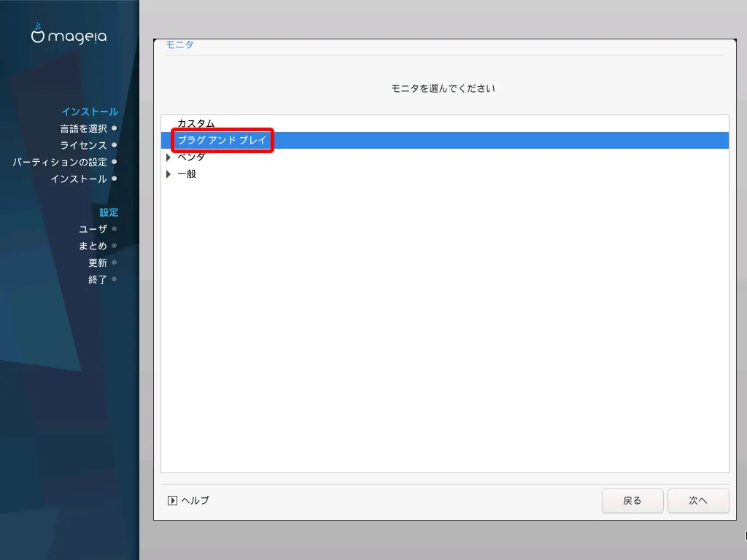This screenshot has height=560, width=747.
Task: Select the ベンダ tree row label
Action: (191, 157)
